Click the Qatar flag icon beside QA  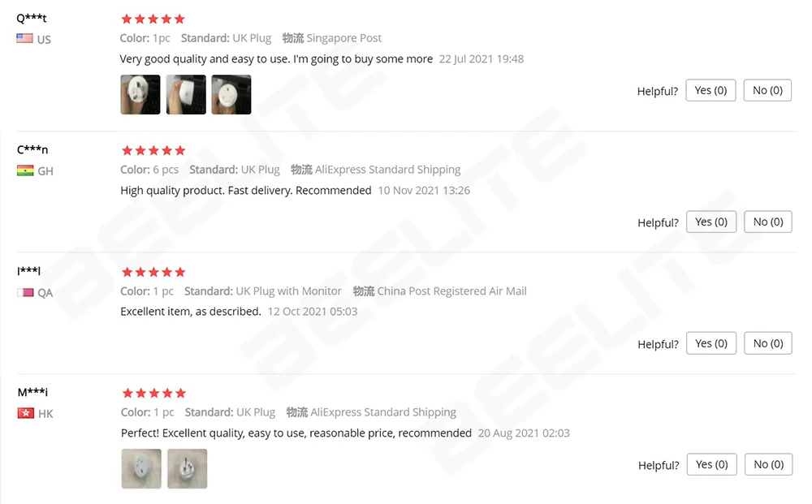(25, 292)
